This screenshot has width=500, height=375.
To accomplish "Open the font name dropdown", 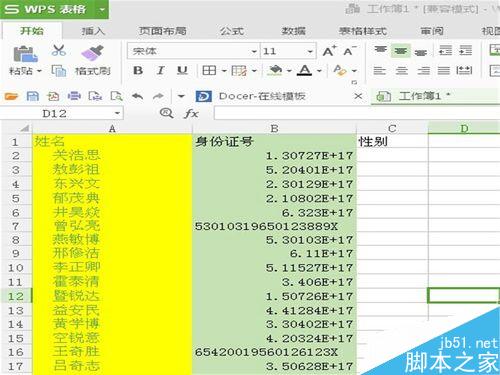I will (x=254, y=51).
